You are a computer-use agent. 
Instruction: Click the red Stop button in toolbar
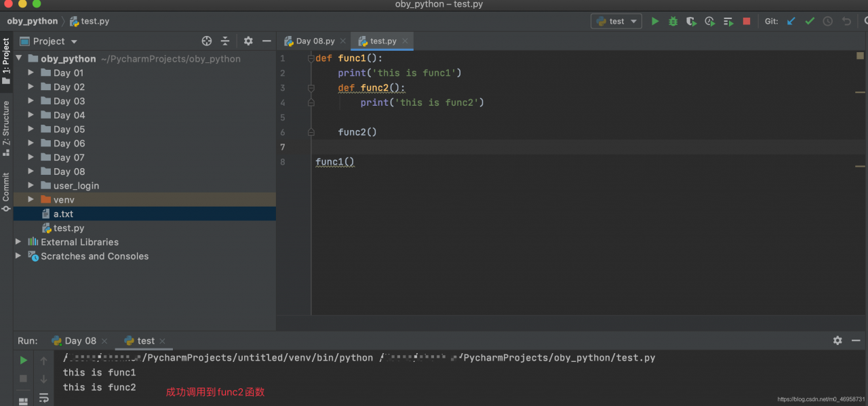pyautogui.click(x=747, y=21)
